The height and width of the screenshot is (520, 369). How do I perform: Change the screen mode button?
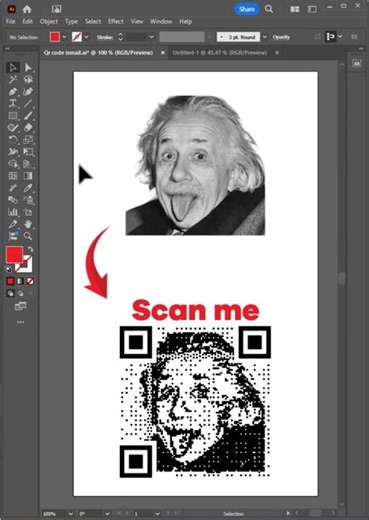pos(20,306)
